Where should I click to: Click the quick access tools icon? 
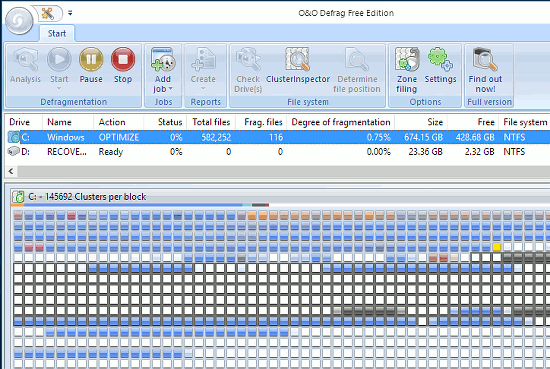click(x=47, y=13)
